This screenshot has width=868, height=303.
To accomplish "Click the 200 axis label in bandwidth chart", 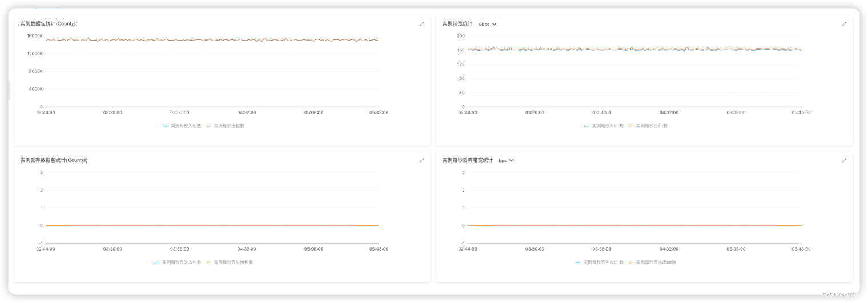I will click(x=461, y=35).
